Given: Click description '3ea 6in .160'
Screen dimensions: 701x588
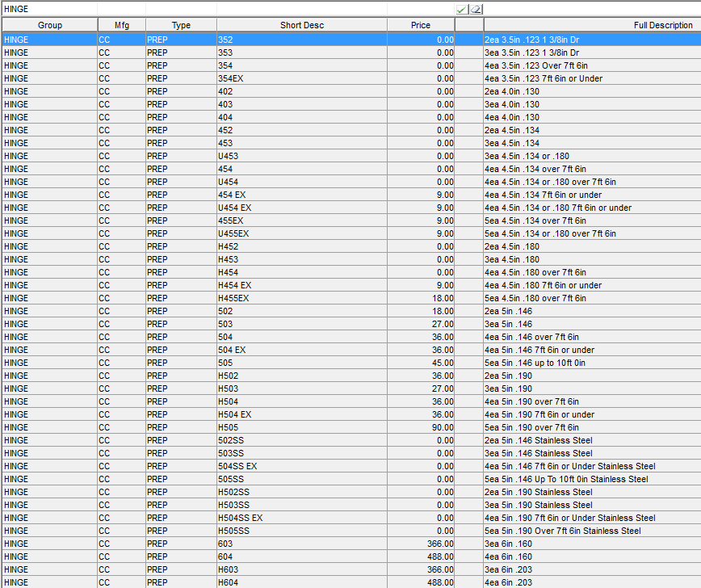Looking at the screenshot, I should click(x=508, y=544).
